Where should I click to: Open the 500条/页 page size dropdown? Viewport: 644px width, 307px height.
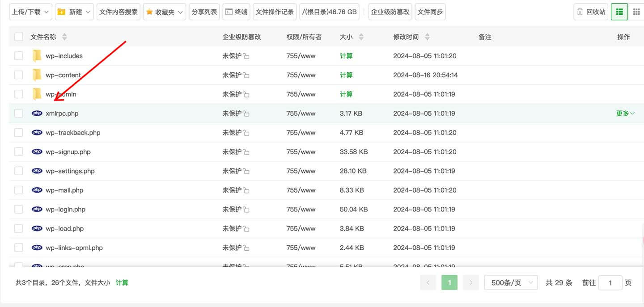[511, 283]
